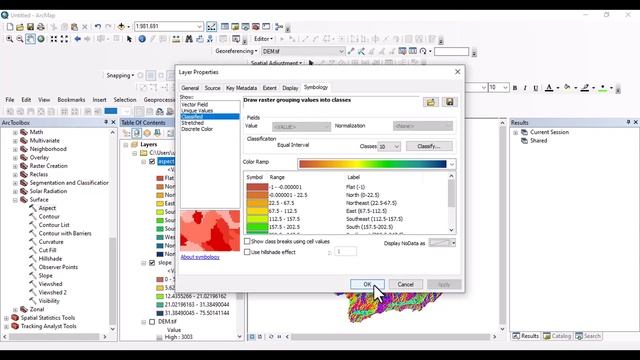Open map document folder icon
Screen dimensions: 640x360
[20, 27]
